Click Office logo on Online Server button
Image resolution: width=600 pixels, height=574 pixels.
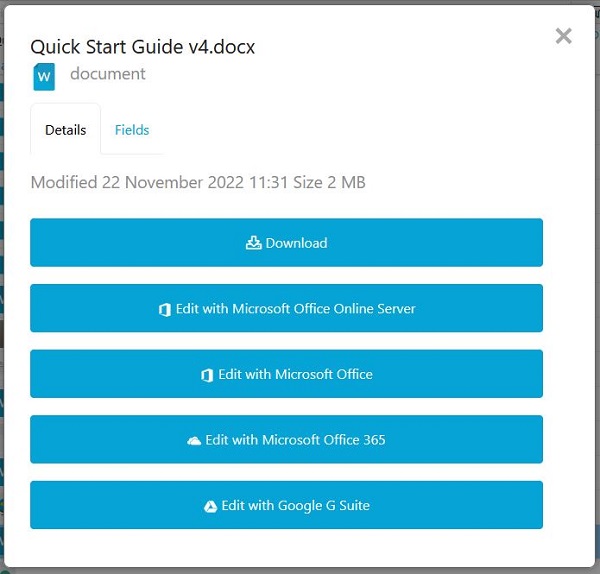click(164, 310)
